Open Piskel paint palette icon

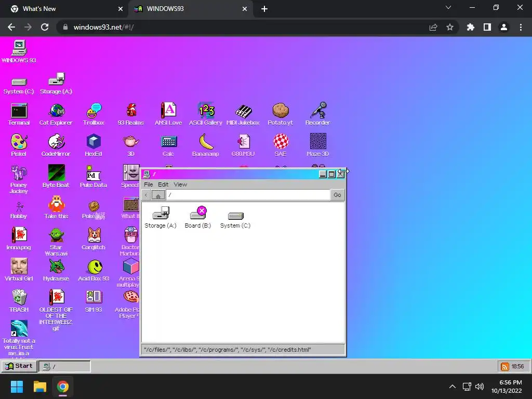coord(19,145)
